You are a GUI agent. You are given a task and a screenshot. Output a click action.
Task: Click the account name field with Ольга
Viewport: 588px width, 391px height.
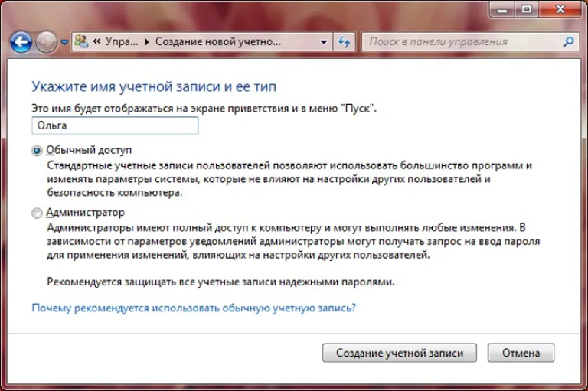[115, 125]
